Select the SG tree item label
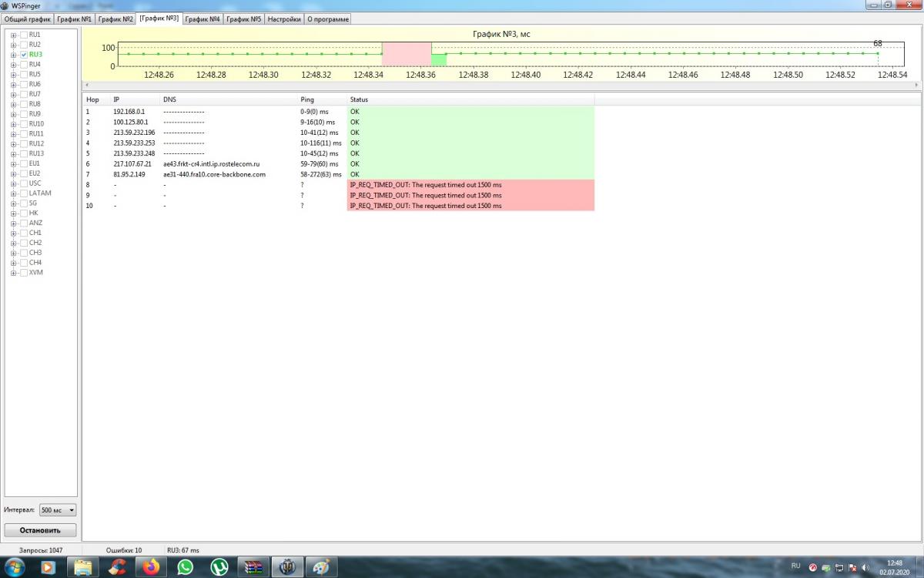The width and height of the screenshot is (924, 578). (x=33, y=203)
